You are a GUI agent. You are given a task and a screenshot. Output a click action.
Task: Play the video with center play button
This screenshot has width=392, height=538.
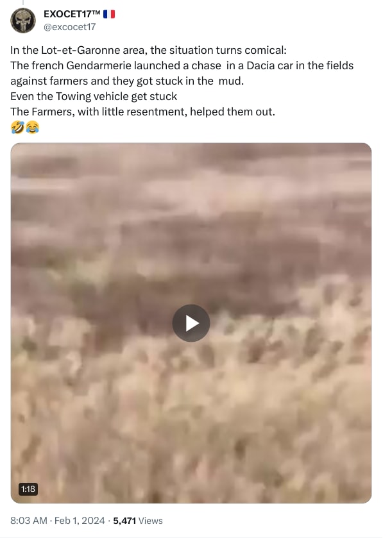[191, 323]
